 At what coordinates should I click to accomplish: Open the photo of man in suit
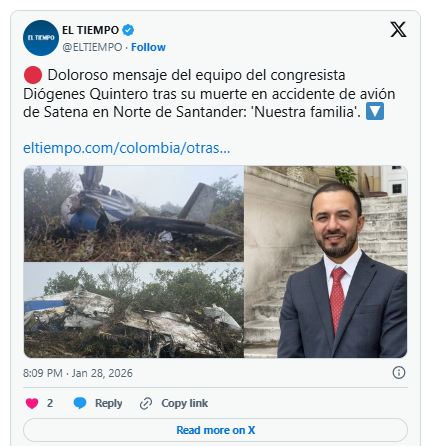326,262
